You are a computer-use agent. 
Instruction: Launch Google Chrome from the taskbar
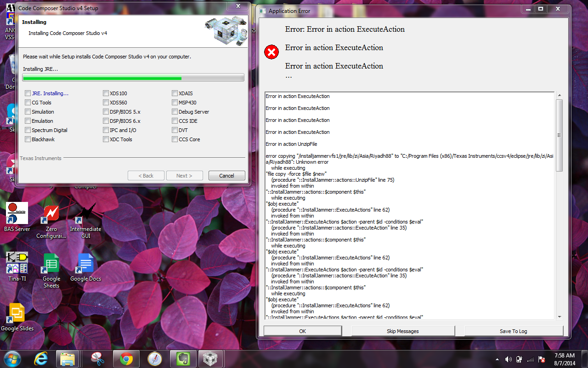[x=126, y=359]
